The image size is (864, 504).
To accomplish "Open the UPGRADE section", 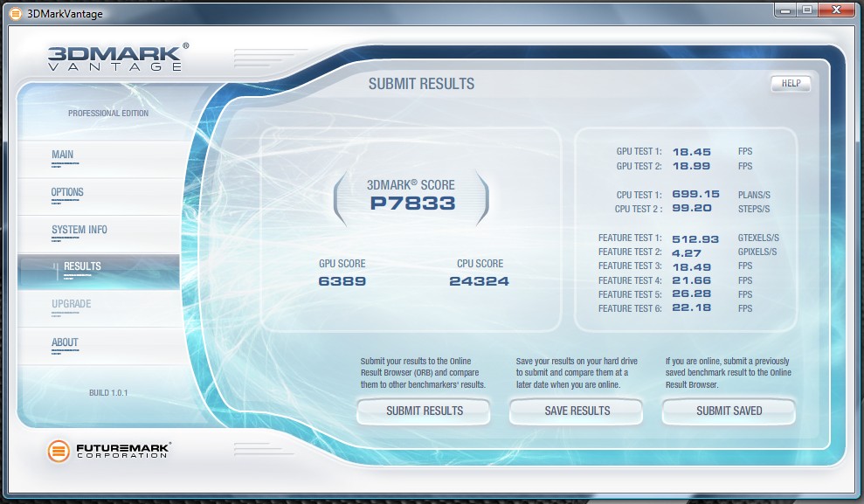I will pos(100,309).
